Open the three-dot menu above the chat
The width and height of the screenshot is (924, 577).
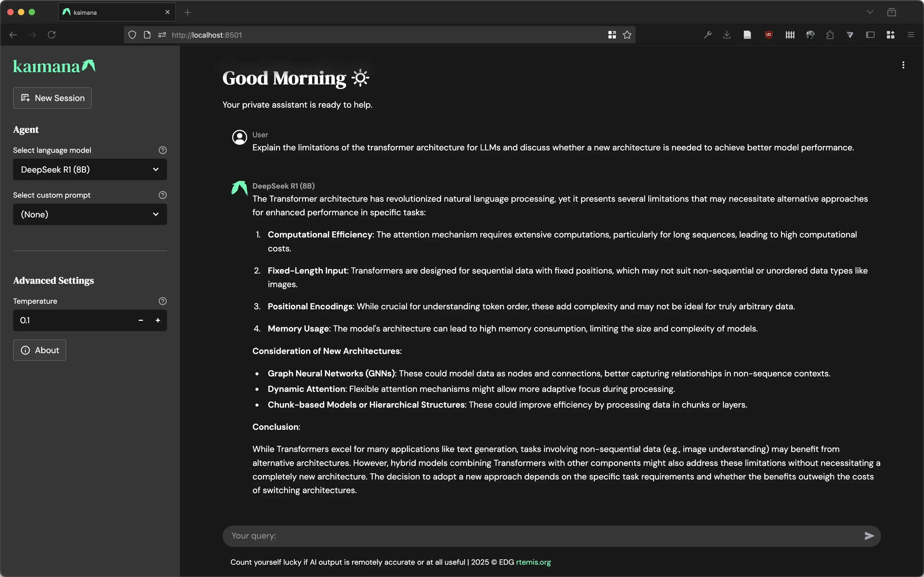pyautogui.click(x=903, y=65)
